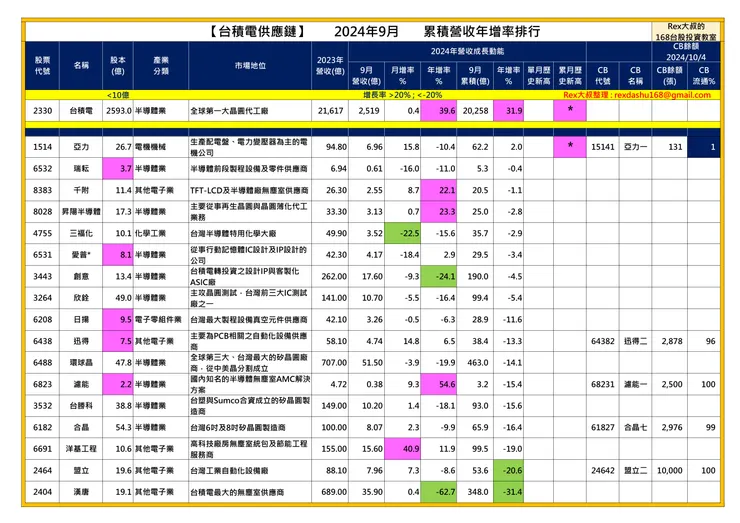This screenshot has width=740, height=523.
Task: Click the 262.00 revenue cell
Action: [x=330, y=276]
